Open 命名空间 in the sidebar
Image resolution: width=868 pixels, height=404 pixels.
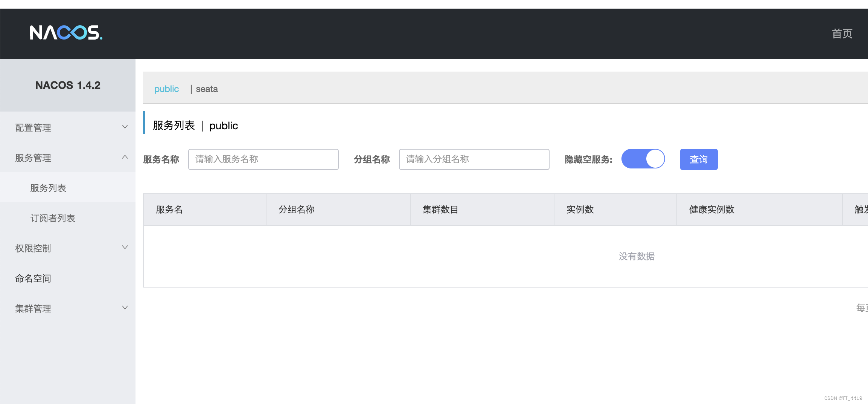point(68,278)
